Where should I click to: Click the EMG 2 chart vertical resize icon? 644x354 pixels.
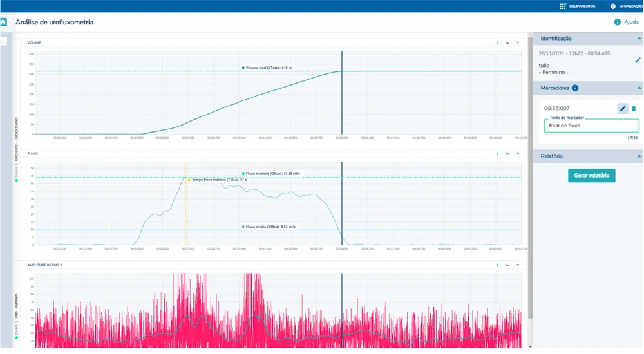click(x=497, y=265)
